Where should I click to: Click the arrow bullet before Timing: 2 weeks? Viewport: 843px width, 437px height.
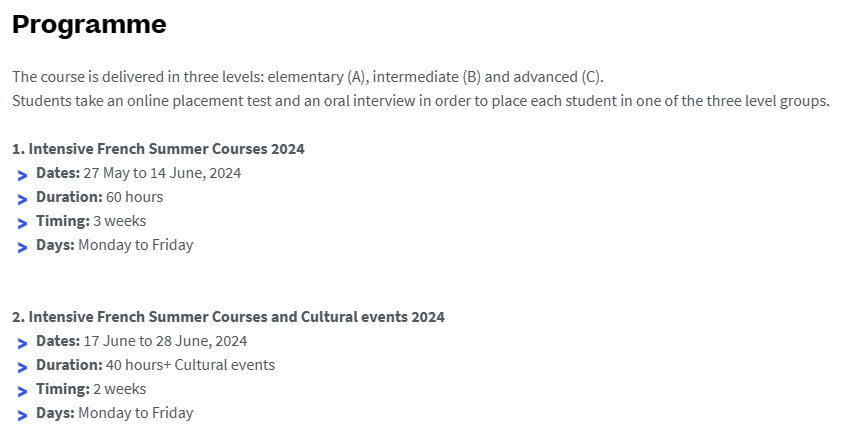22,391
